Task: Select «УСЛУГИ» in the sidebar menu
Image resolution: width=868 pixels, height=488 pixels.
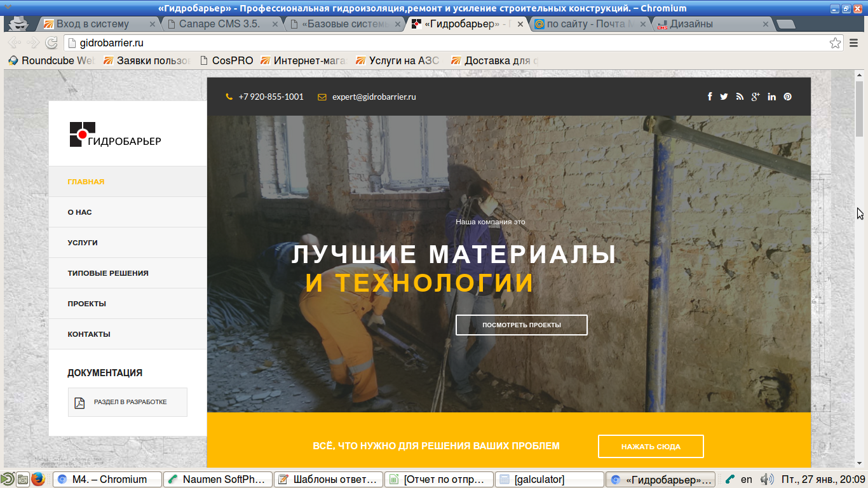Action: pos(83,243)
